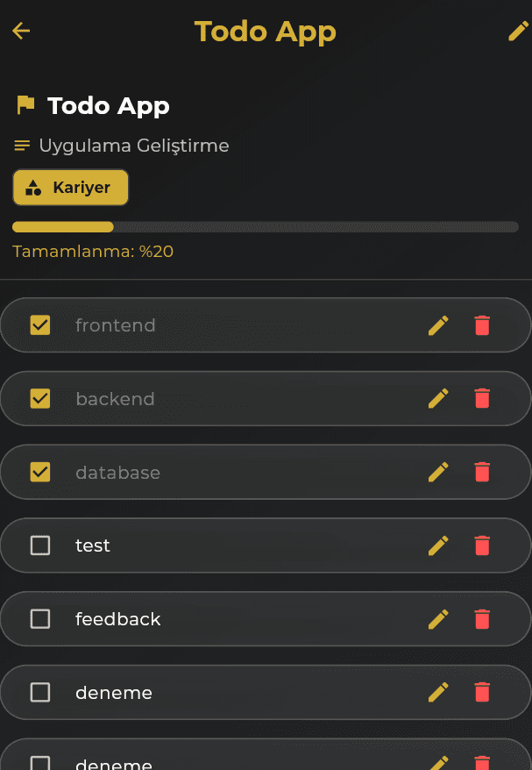Click the description icon next to Uygulama Geliştirme

pos(21,145)
